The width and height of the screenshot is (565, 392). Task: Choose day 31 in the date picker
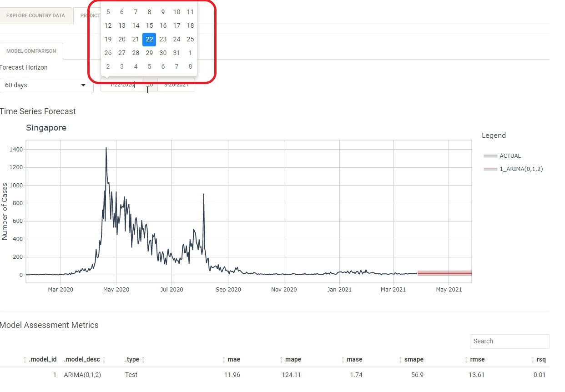click(177, 53)
